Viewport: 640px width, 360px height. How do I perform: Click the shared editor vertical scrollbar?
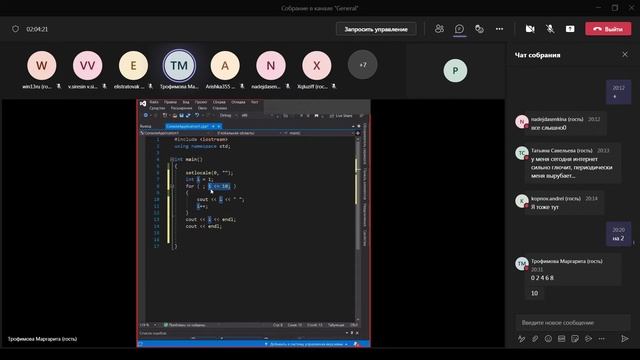click(x=358, y=229)
